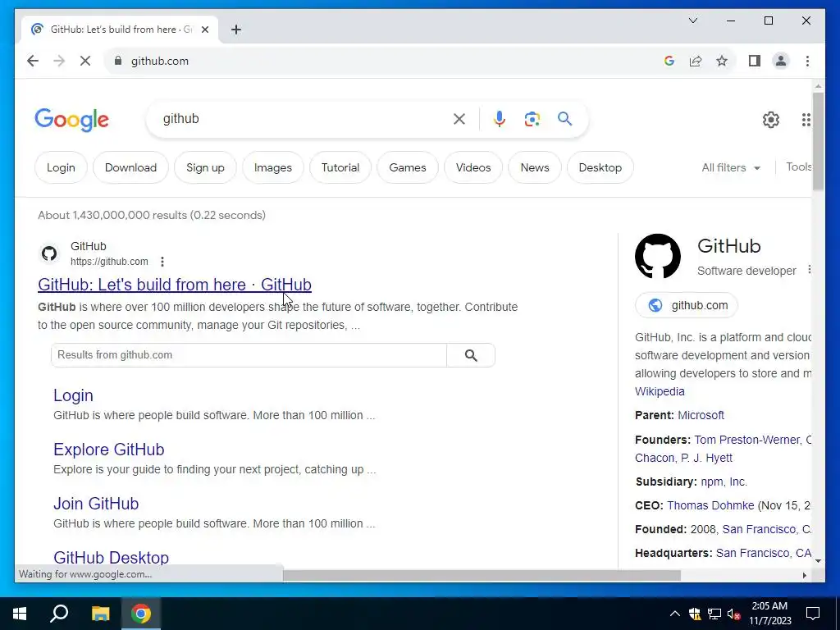Switch to Images results
The height and width of the screenshot is (630, 840).
tap(272, 167)
